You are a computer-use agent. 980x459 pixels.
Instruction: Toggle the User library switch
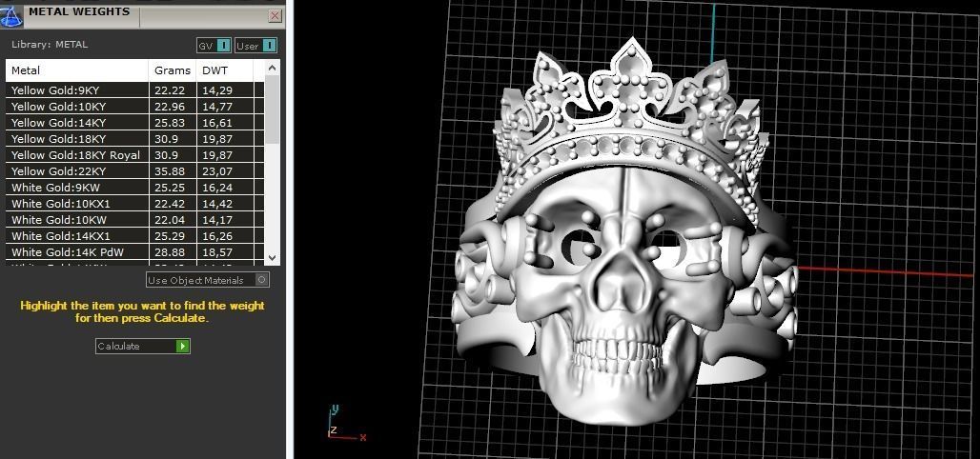click(x=255, y=46)
